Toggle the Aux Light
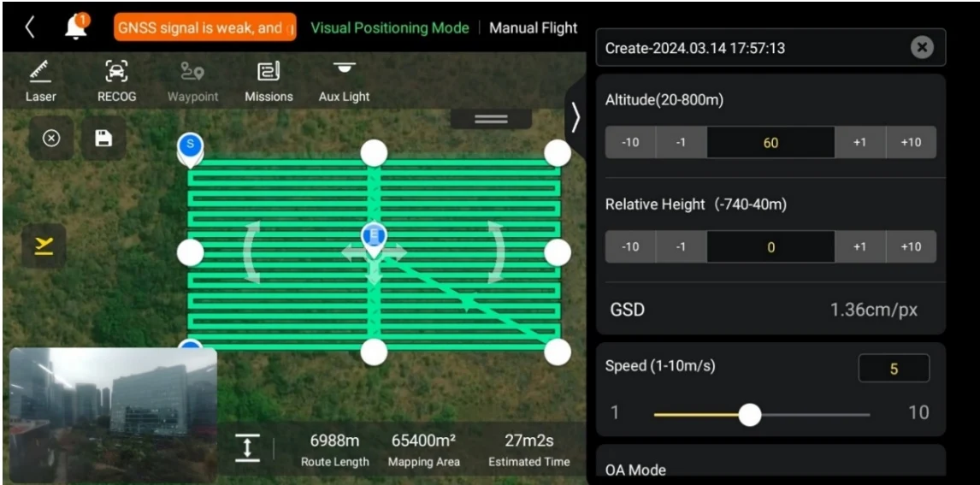The height and width of the screenshot is (485, 980). (x=344, y=81)
